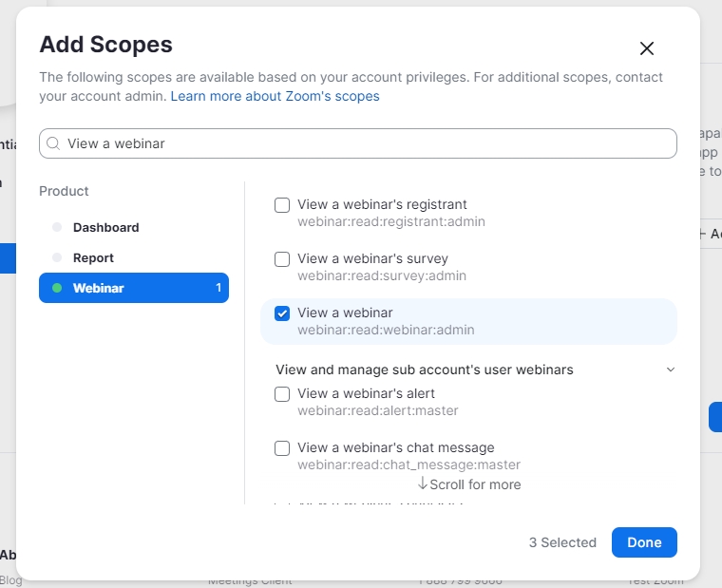Switch to the Report product category
The image size is (722, 588).
[x=93, y=257]
